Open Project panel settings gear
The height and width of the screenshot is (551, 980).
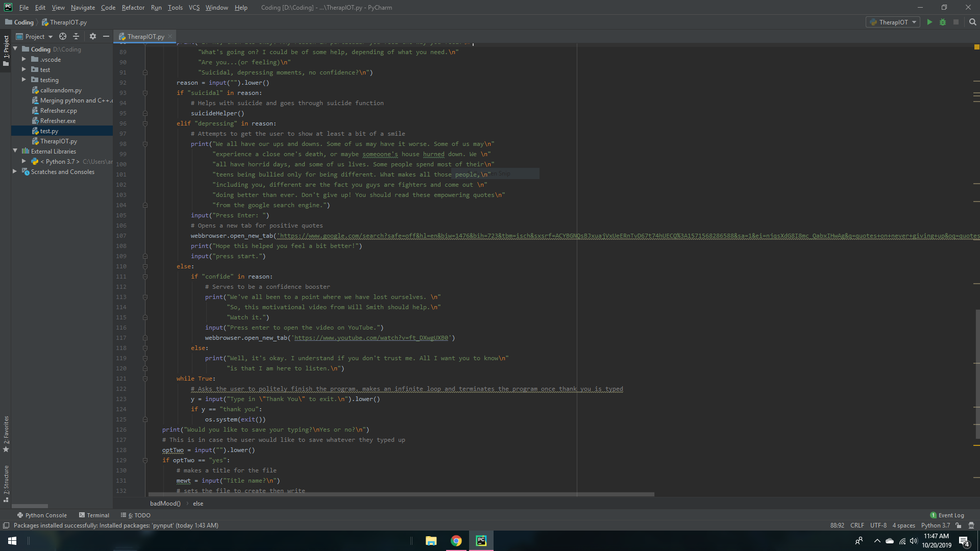92,36
